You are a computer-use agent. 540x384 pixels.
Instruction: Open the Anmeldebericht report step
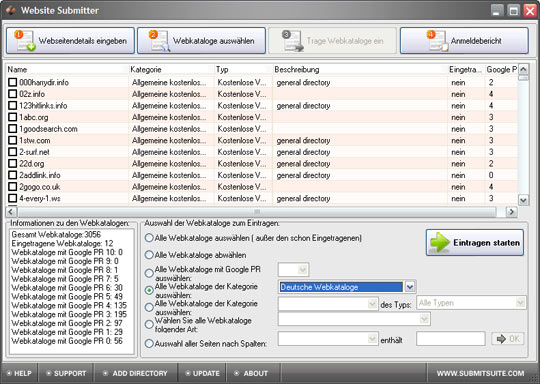[x=464, y=41]
